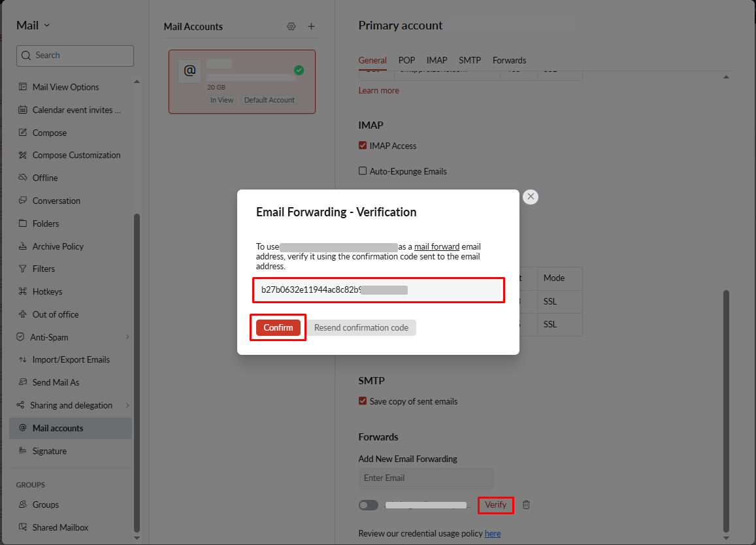This screenshot has height=545, width=756.
Task: Switch to the POP tab
Action: tap(406, 60)
